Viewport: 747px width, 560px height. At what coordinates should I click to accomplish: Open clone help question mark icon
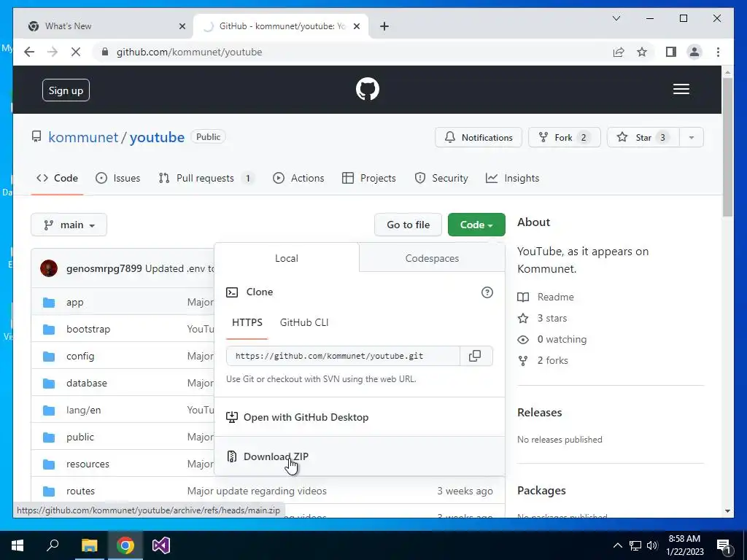click(487, 292)
